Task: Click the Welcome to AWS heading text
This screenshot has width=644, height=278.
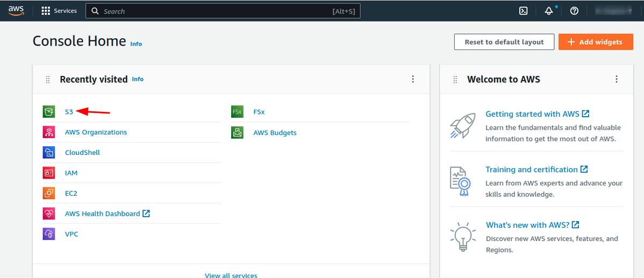Action: pos(504,79)
